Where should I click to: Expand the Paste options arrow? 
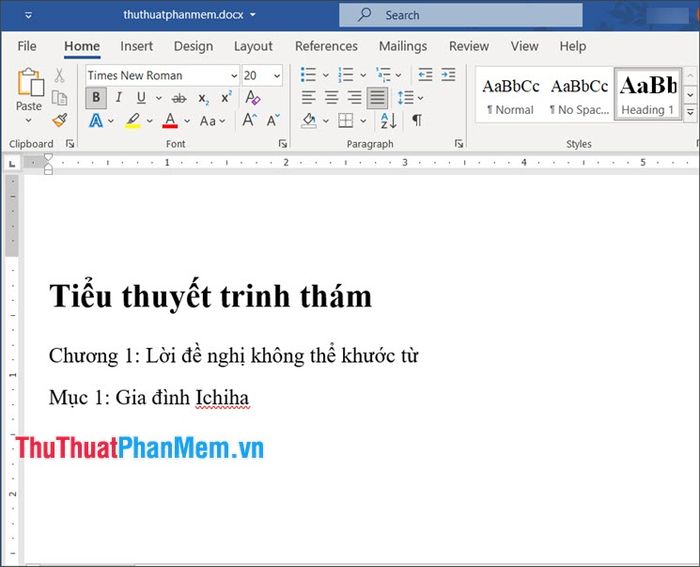click(x=29, y=121)
